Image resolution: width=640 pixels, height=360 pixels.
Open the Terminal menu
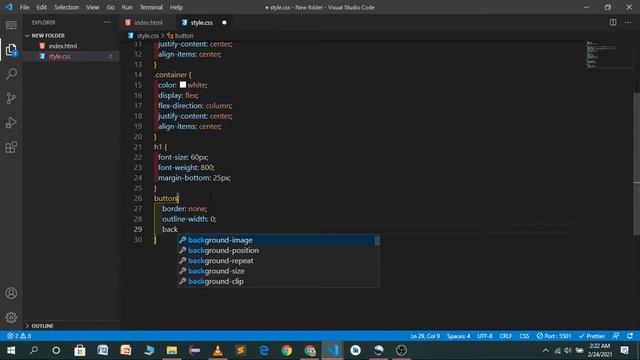coord(151,7)
